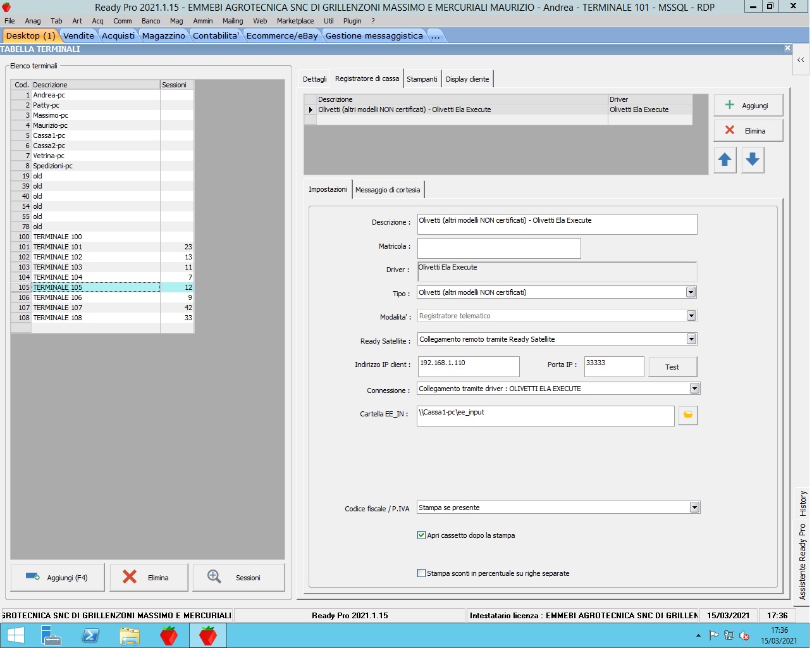Select Cassa1-pc row

[x=102, y=135]
